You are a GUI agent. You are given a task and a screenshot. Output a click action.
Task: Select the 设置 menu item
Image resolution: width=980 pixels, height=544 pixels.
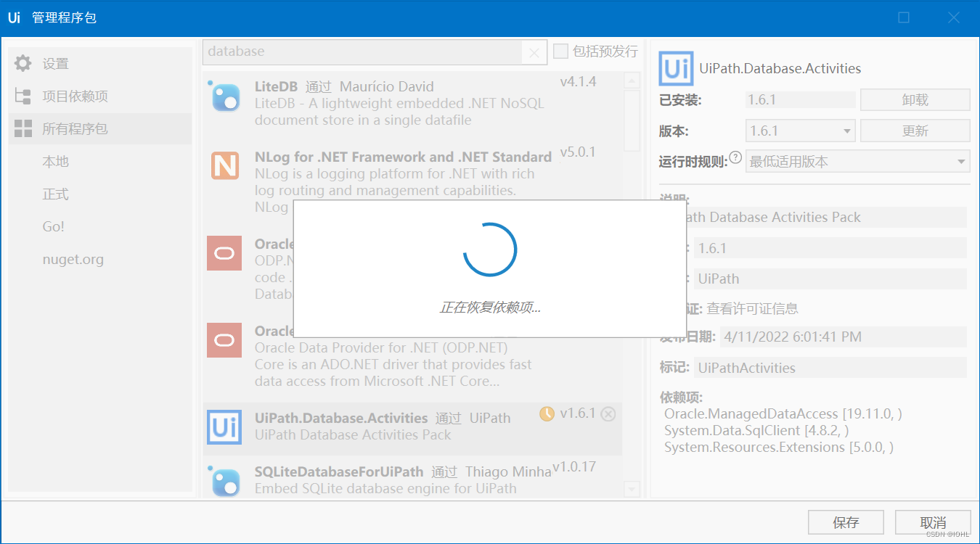point(100,63)
